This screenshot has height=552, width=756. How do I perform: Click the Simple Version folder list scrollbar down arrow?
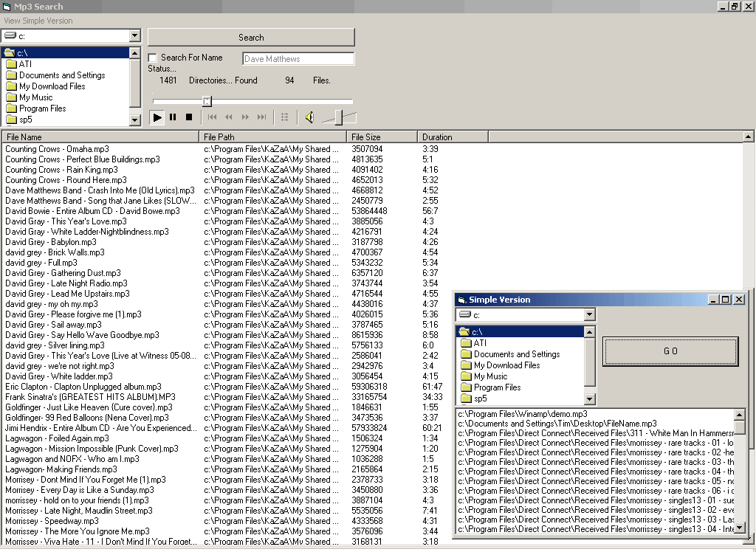(x=589, y=399)
